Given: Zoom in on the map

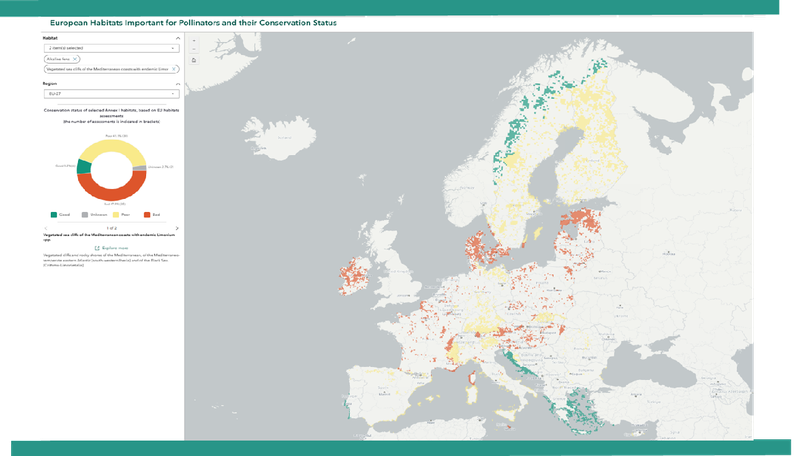Looking at the screenshot, I should coord(193,41).
